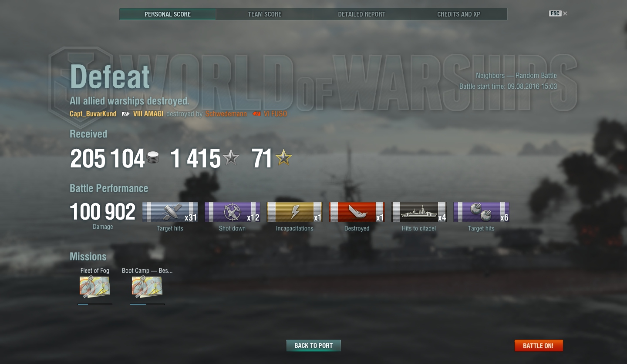Select the Incapacitations lightning ribbon
The width and height of the screenshot is (627, 364).
pos(294,212)
